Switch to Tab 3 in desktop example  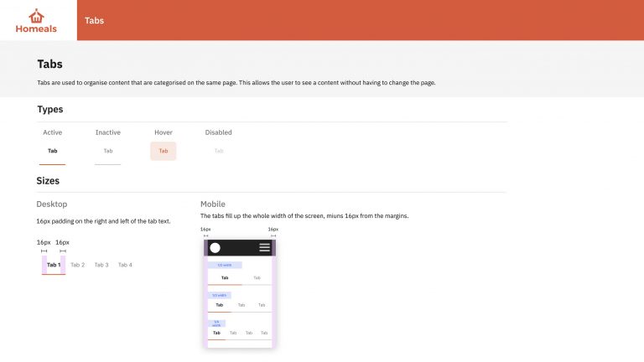[101, 265]
